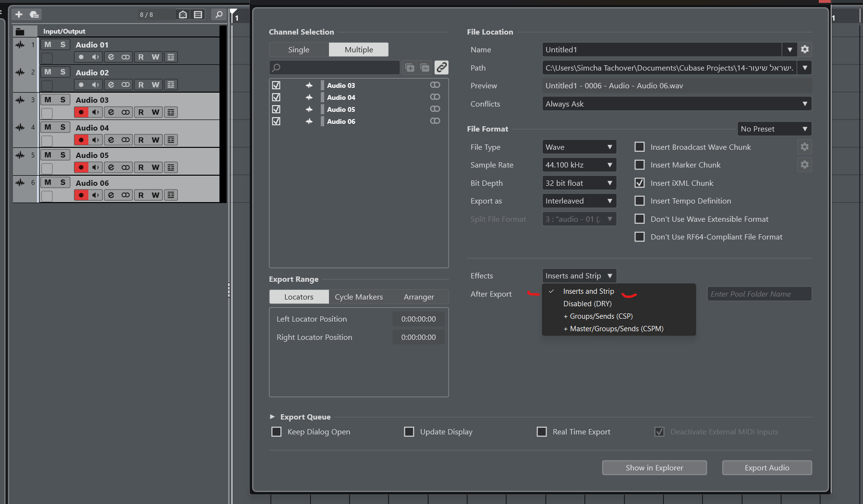The width and height of the screenshot is (863, 504).
Task: Choose Disabled (DRY) effects option
Action: [x=619, y=304]
